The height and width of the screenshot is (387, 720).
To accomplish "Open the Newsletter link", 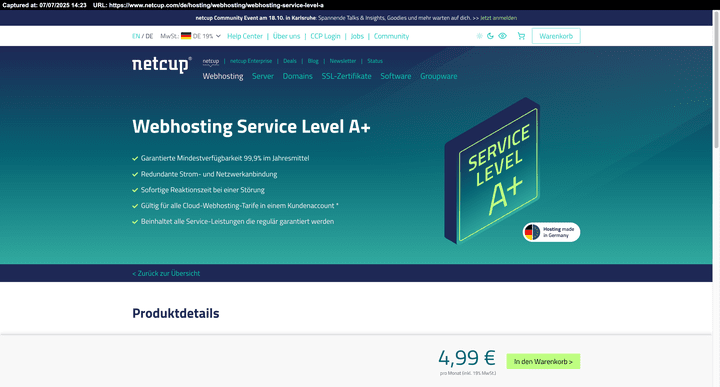I will point(343,61).
